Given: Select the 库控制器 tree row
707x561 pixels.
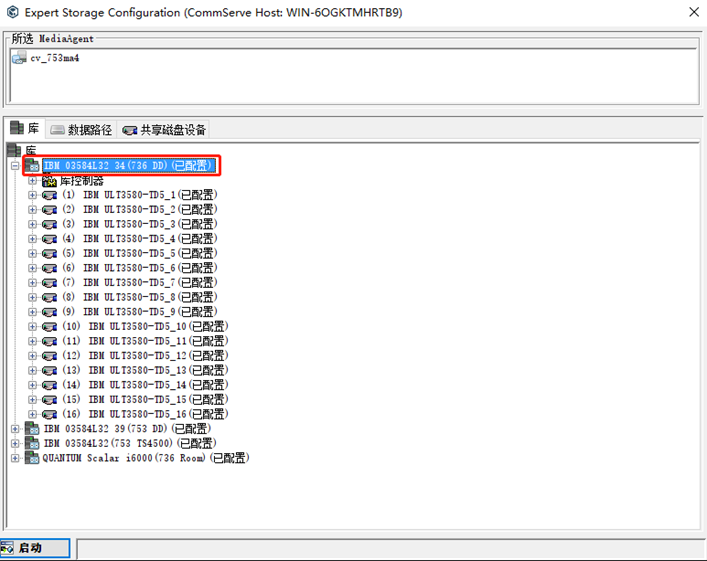Looking at the screenshot, I should pyautogui.click(x=82, y=181).
